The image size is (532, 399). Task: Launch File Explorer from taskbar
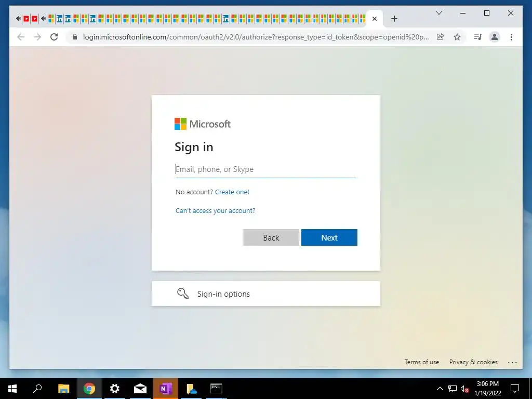coord(63,389)
